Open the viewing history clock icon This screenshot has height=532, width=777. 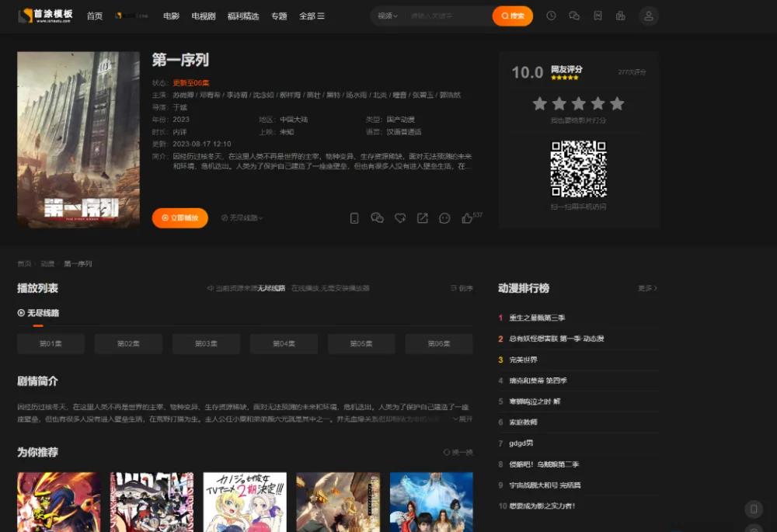[x=551, y=16]
